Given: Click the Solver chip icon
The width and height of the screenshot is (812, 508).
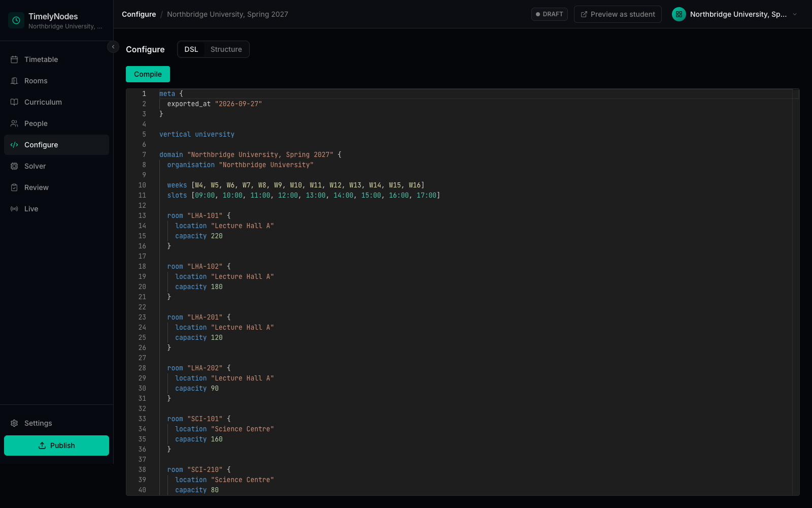Looking at the screenshot, I should point(14,166).
